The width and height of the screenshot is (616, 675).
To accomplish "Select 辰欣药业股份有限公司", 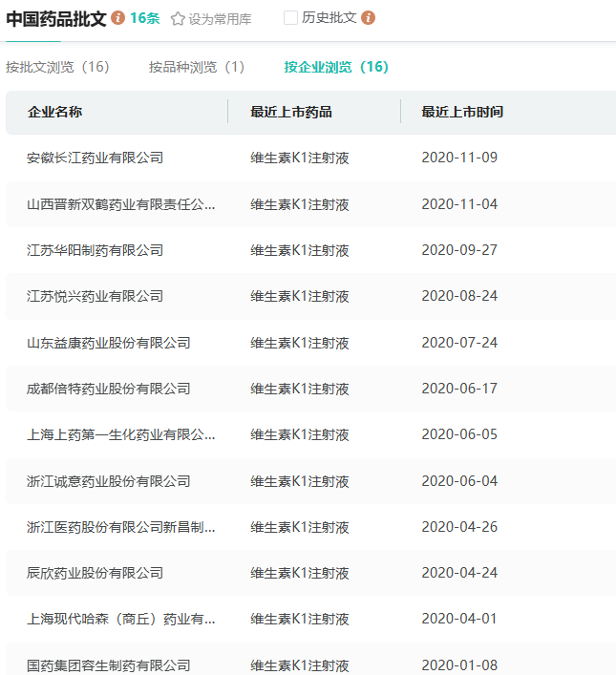I will point(95,574).
